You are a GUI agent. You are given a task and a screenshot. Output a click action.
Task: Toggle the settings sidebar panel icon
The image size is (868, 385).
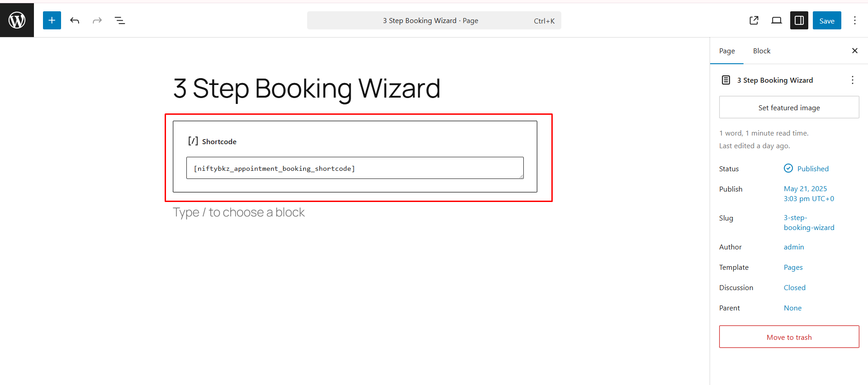click(799, 20)
